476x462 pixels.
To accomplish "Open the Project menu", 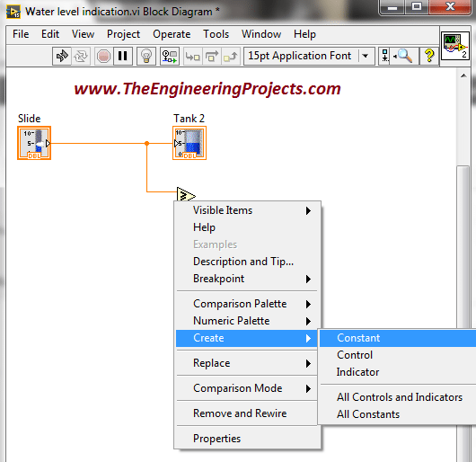I will [123, 34].
